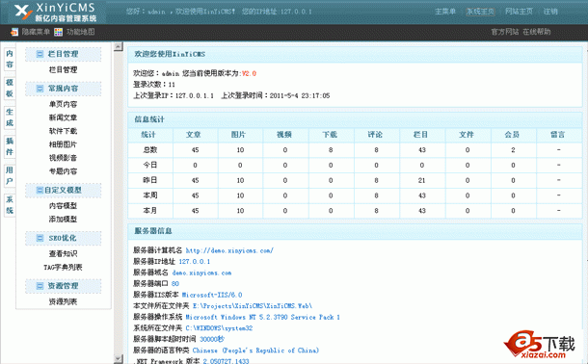The height and width of the screenshot is (364, 588).
Task: Open 相册图片 in sidebar
Action: [x=63, y=144]
